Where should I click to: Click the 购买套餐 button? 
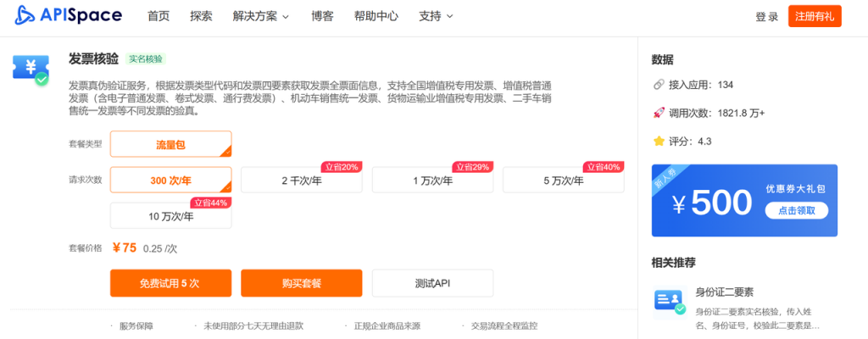[301, 283]
